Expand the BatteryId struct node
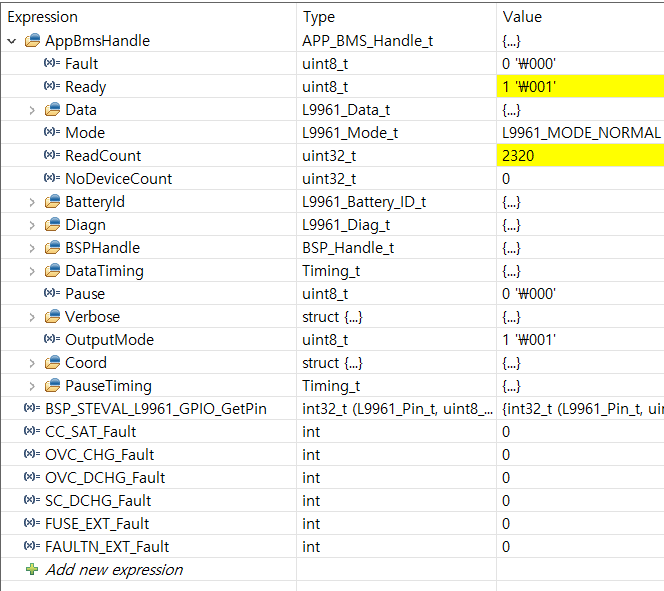 (x=32, y=202)
